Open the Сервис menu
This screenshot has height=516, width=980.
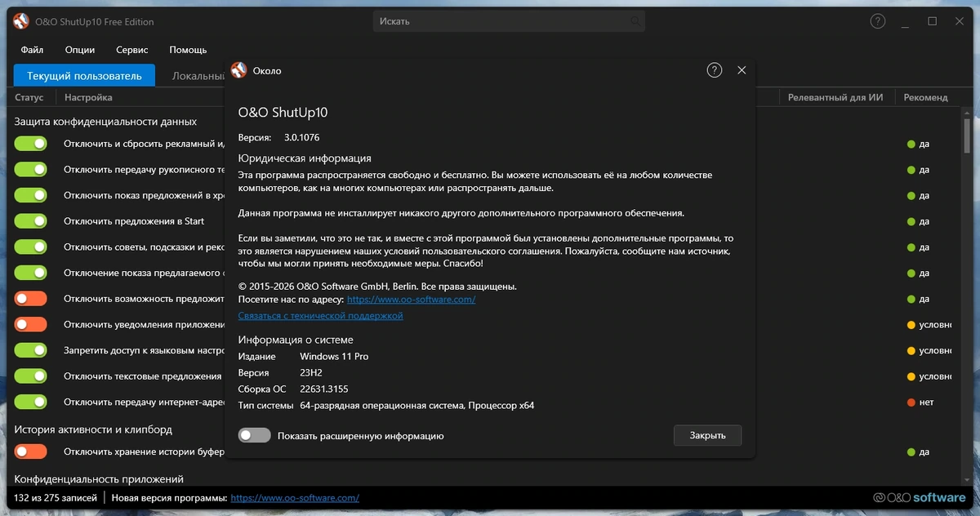tap(132, 50)
